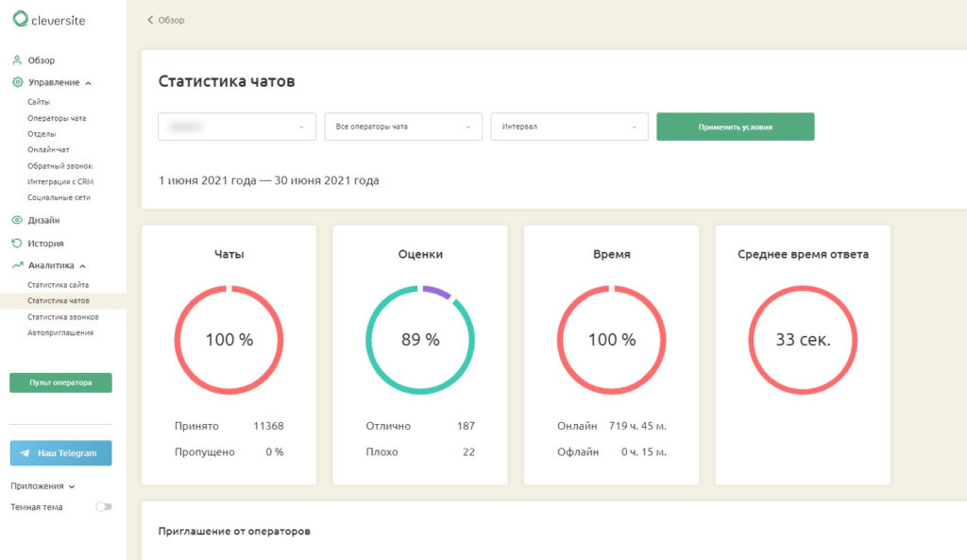Toggle the Темная тема switch
This screenshot has width=967, height=560.
[104, 507]
